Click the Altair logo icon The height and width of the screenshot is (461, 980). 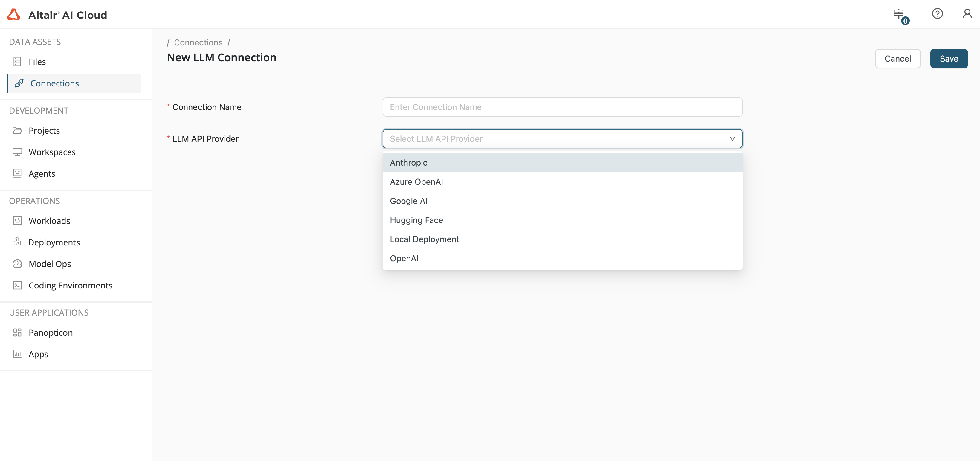[x=14, y=14]
